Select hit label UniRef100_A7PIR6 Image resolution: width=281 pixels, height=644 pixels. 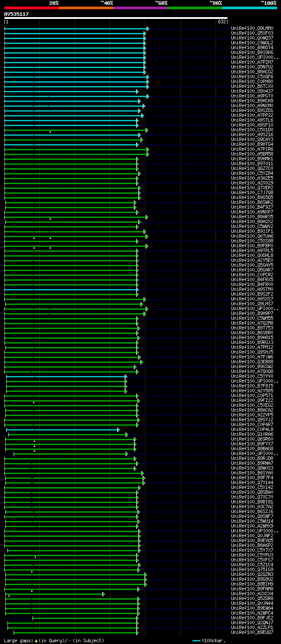pos(252,149)
